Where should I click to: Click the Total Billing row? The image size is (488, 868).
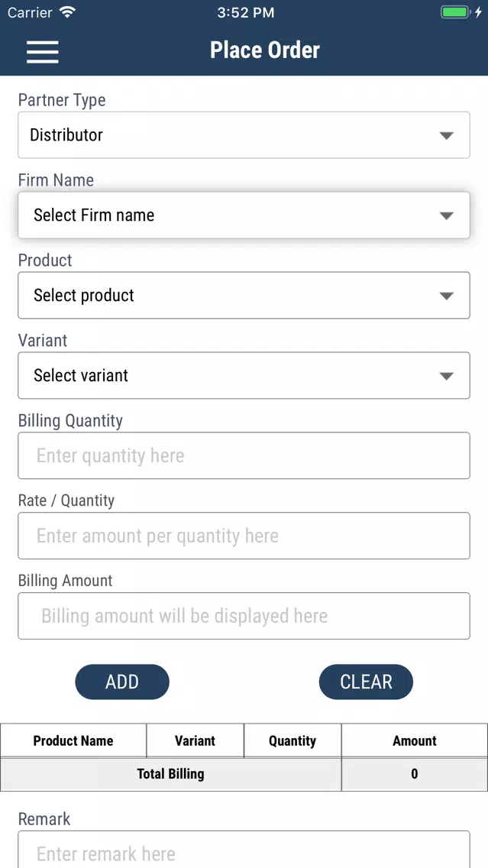coord(244,774)
